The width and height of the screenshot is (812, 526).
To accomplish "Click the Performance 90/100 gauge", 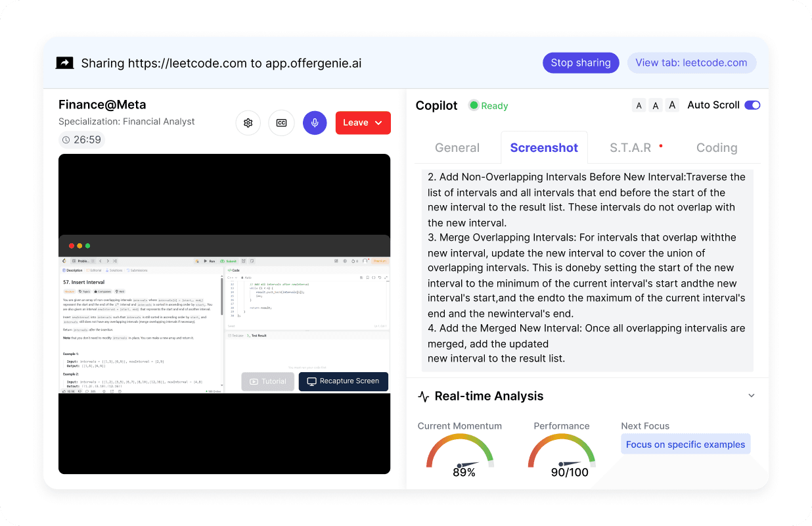I will 562,455.
